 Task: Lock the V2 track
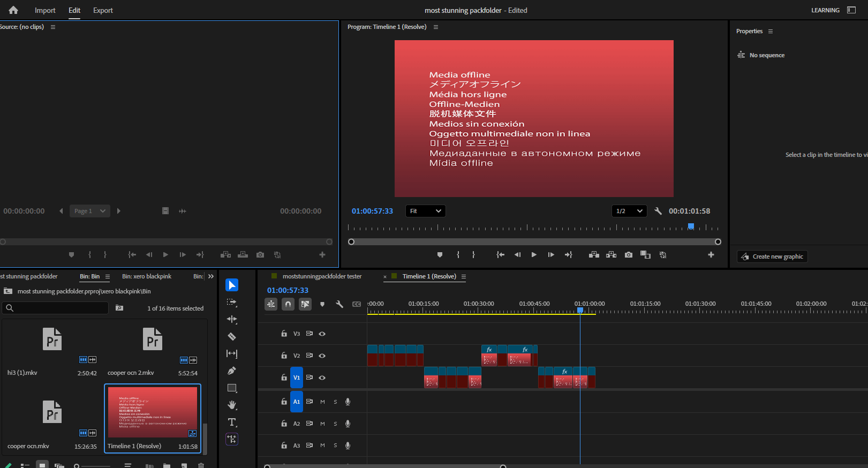284,356
